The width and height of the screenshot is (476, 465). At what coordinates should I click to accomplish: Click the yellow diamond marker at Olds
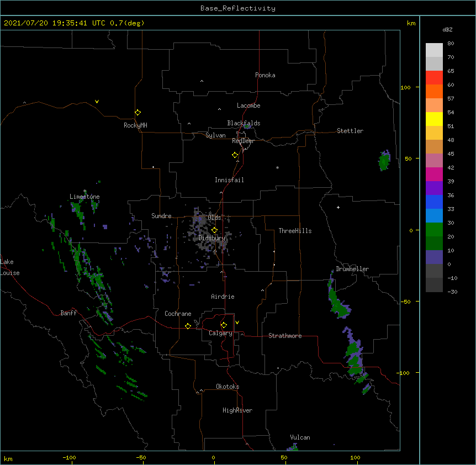214,230
